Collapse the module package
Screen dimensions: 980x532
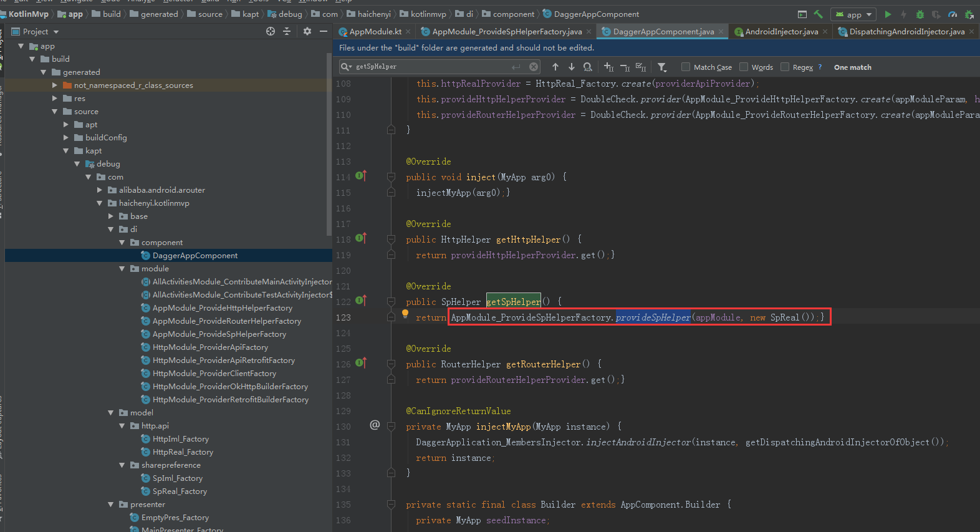(x=122, y=269)
